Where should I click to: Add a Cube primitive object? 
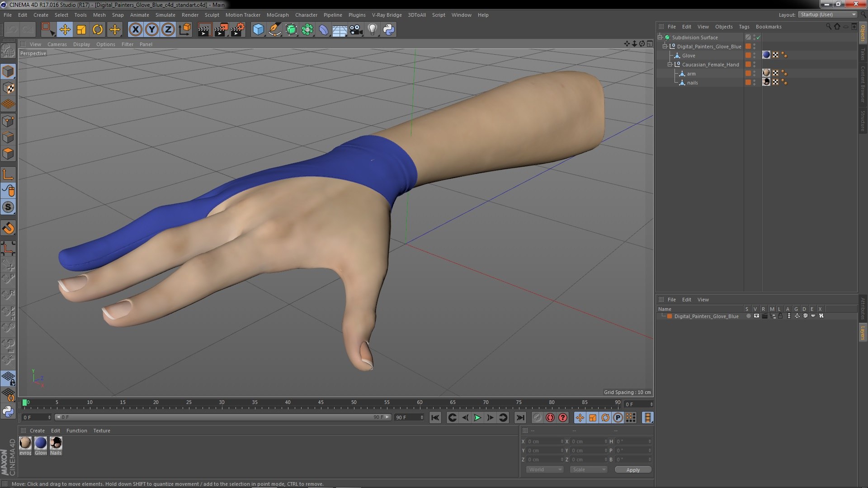258,30
